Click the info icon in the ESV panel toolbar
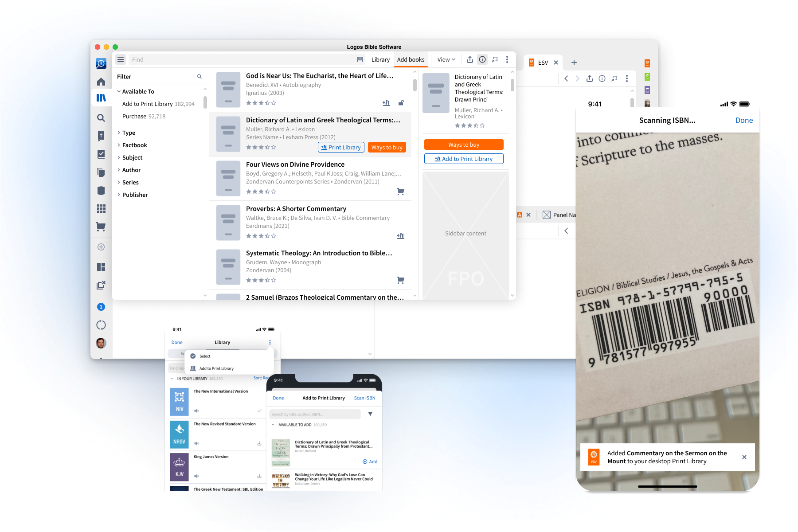Image resolution: width=798 pixels, height=532 pixels. 602,78
